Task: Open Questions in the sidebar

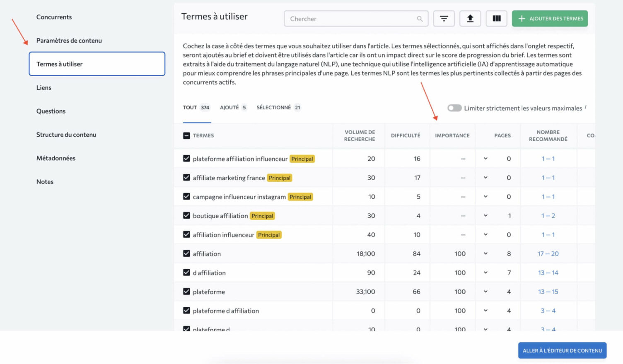Action: tap(51, 111)
